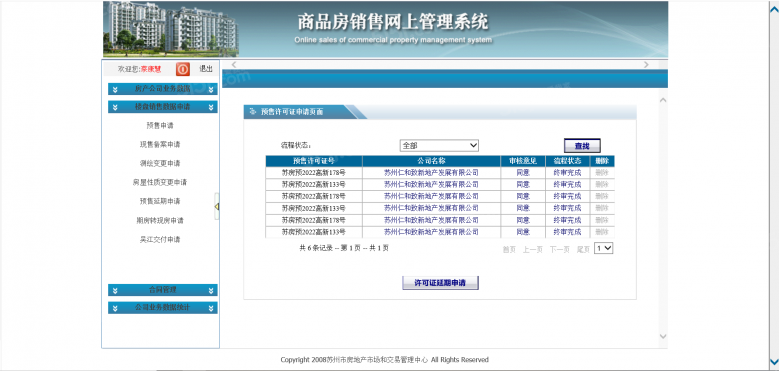Open first row's 苏州仁和致新地产发展有限公司 link
The image size is (779, 371).
pyautogui.click(x=431, y=172)
